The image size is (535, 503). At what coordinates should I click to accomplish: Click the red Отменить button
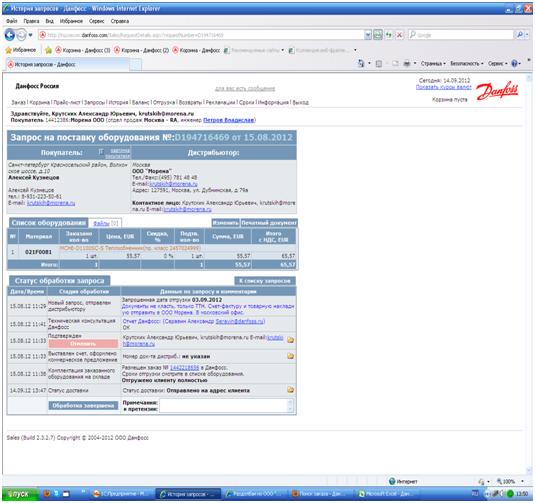pos(83,344)
